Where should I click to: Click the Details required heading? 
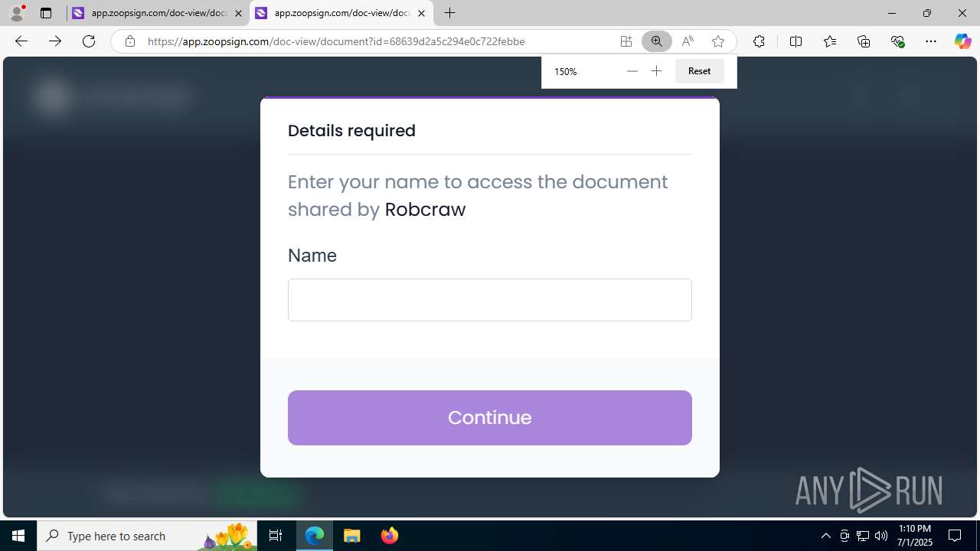[351, 131]
